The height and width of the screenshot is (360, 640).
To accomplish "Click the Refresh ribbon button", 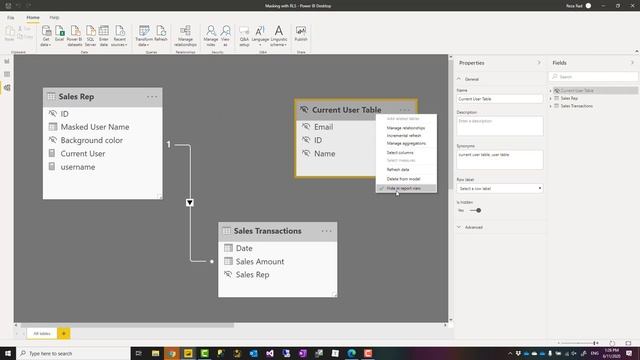I will 161,33.
